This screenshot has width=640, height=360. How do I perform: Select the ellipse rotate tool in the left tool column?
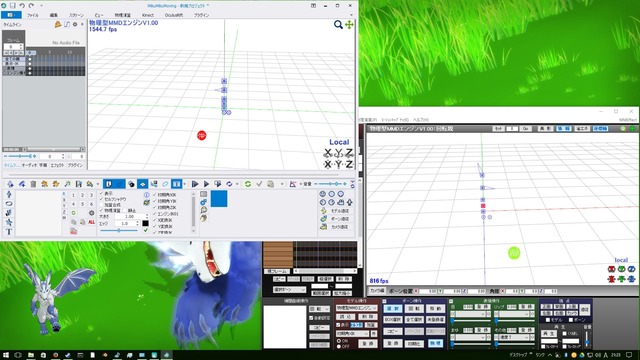(9, 203)
